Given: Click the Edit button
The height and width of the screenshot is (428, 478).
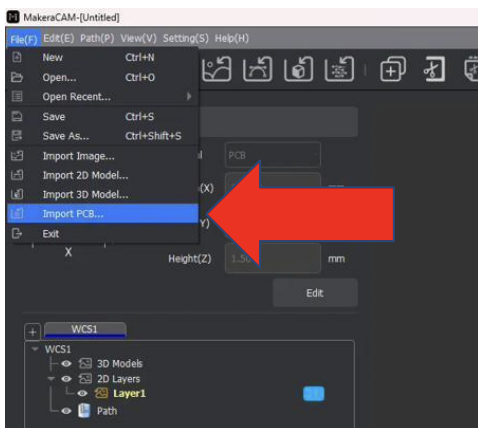Looking at the screenshot, I should [x=315, y=293].
